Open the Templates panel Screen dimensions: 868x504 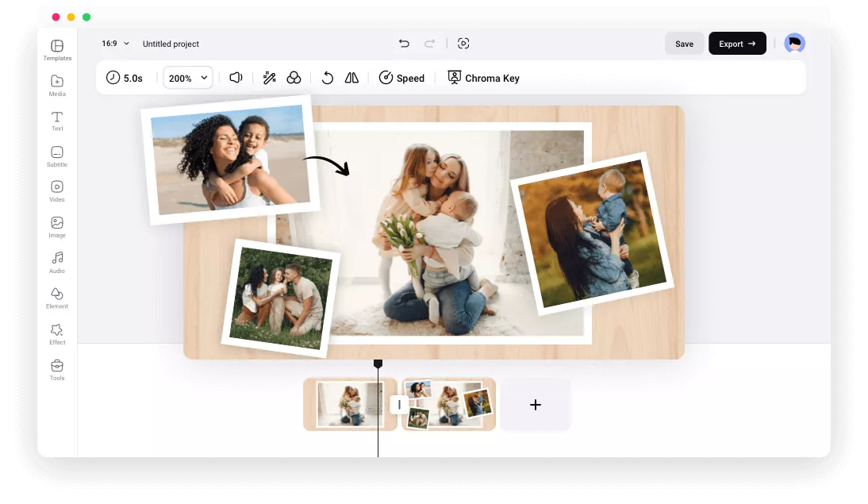56,50
